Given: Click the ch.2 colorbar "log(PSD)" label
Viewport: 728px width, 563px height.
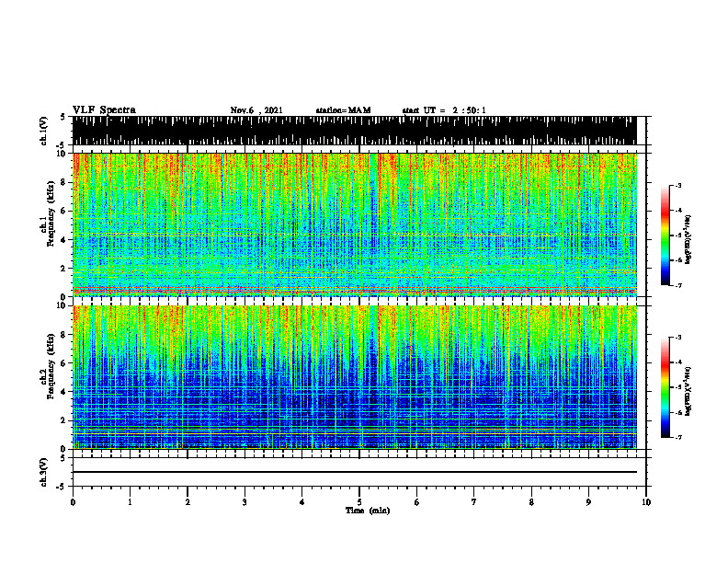Looking at the screenshot, I should point(688,391).
